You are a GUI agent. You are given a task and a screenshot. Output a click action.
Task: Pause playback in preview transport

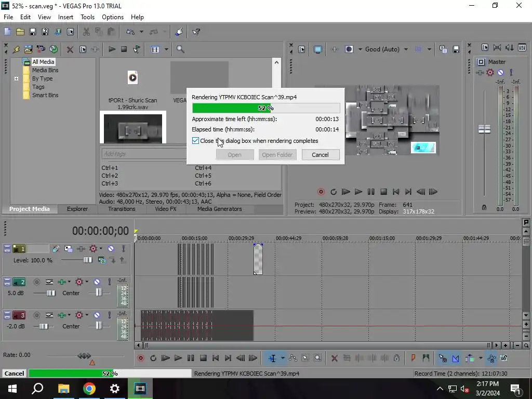click(371, 192)
